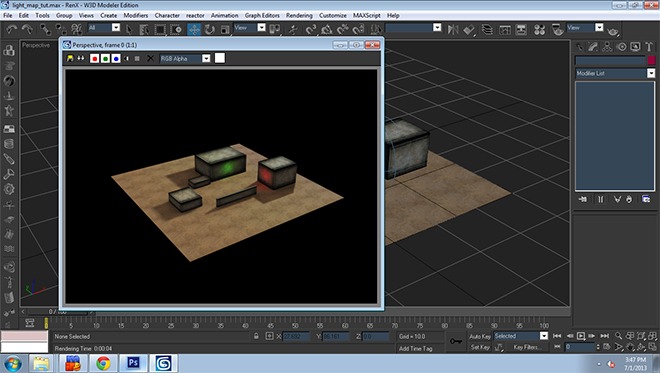Viewport: 660px width, 373px height.
Task: Open the Selected key filter dropdown
Action: 521,336
